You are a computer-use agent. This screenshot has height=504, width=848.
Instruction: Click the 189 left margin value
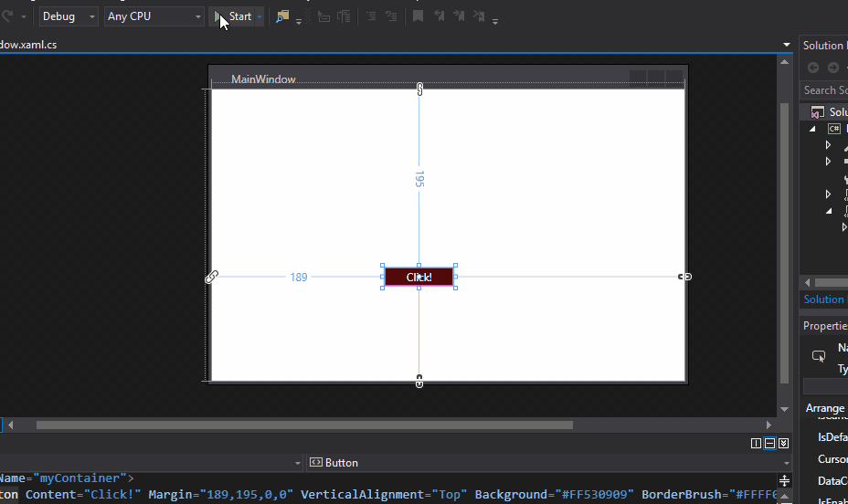click(x=299, y=278)
